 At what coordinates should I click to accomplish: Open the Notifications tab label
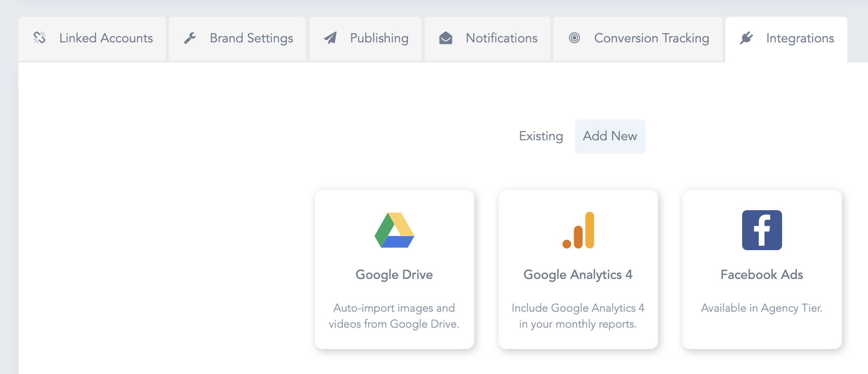tap(501, 38)
